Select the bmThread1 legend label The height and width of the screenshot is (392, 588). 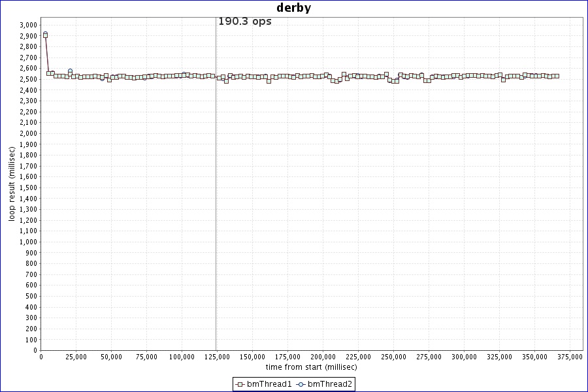point(269,384)
